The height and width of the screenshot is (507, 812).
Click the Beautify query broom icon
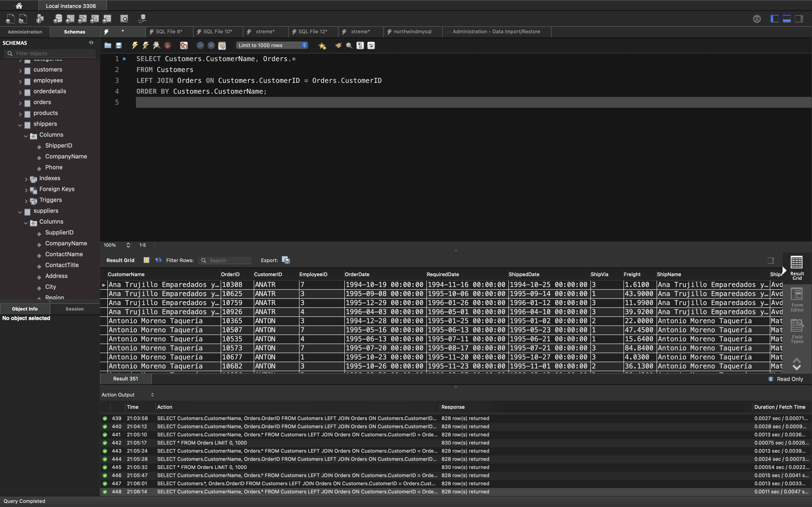coord(338,45)
